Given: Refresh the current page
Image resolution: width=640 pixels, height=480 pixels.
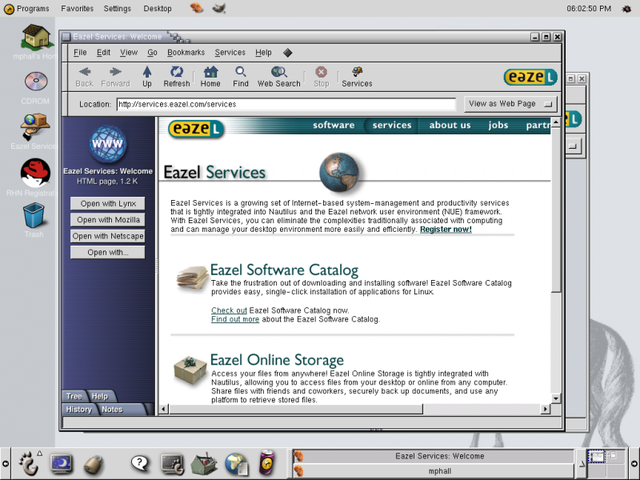Looking at the screenshot, I should (x=176, y=77).
